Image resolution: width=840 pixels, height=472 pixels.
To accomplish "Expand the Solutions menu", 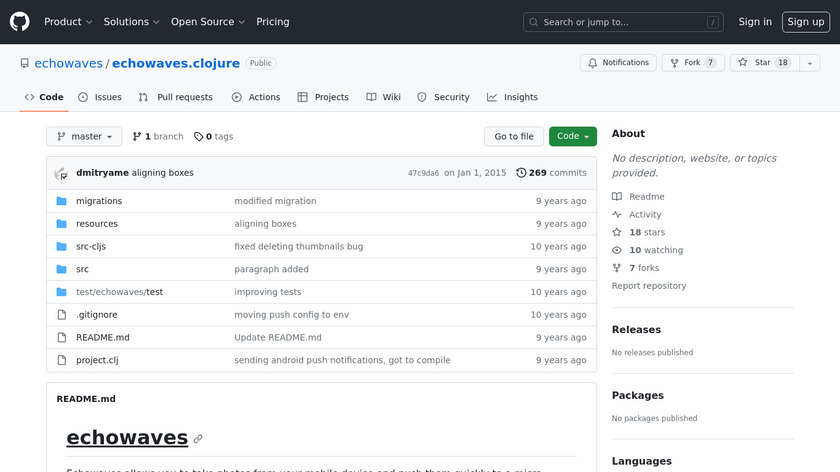I will (131, 22).
